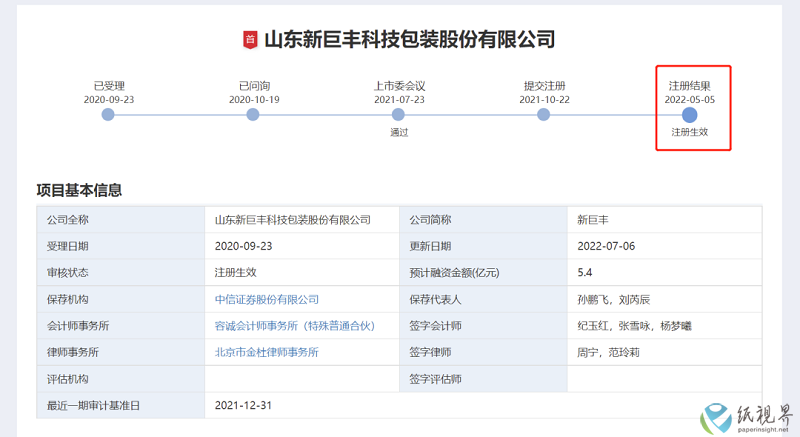Screen dimensions: 800x437
Task: Click the 公司简称 label cell
Action: click(x=483, y=220)
